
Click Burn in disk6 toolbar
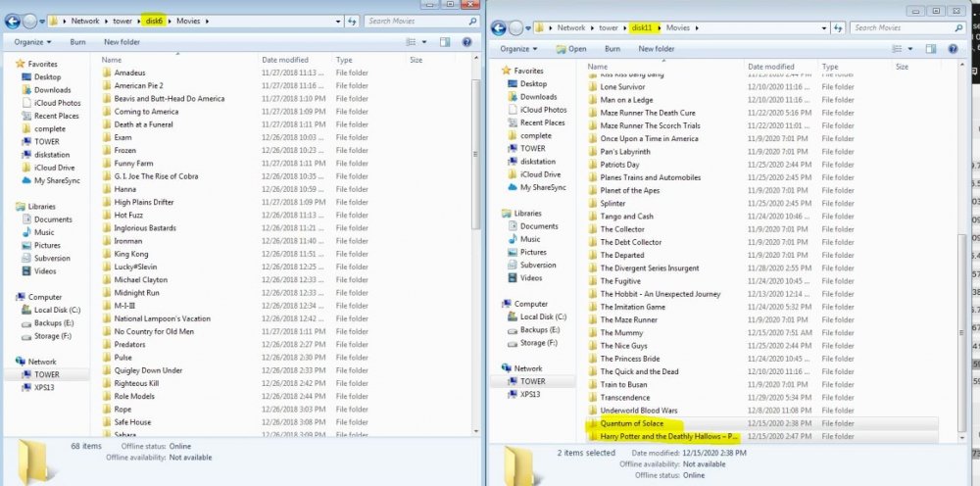coord(77,42)
